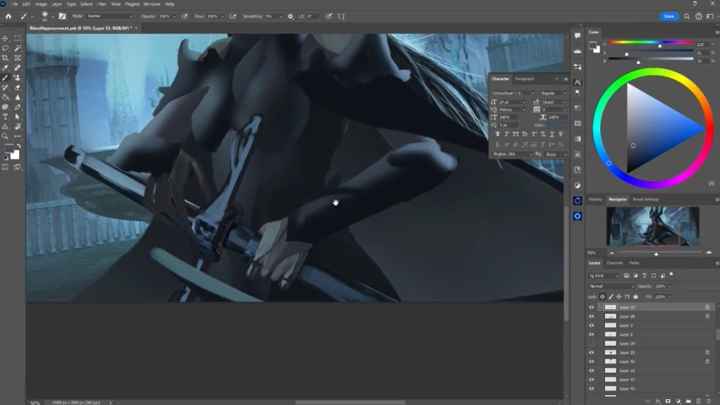Select the Clone Stamp tool
Image resolution: width=720 pixels, height=405 pixels.
pyautogui.click(x=17, y=78)
